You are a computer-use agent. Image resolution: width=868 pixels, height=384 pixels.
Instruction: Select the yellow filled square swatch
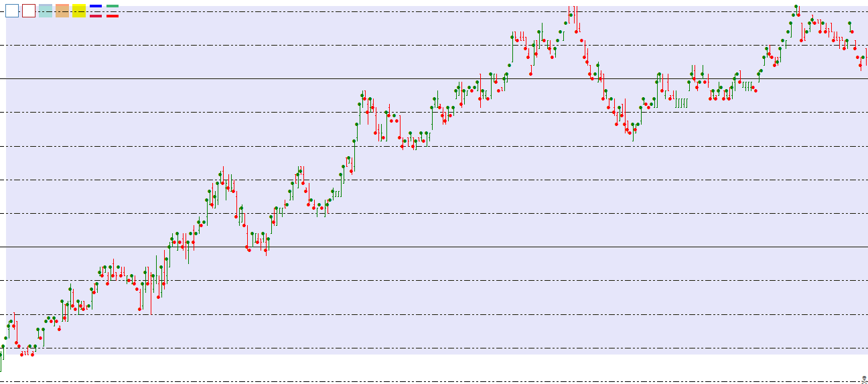[79, 11]
